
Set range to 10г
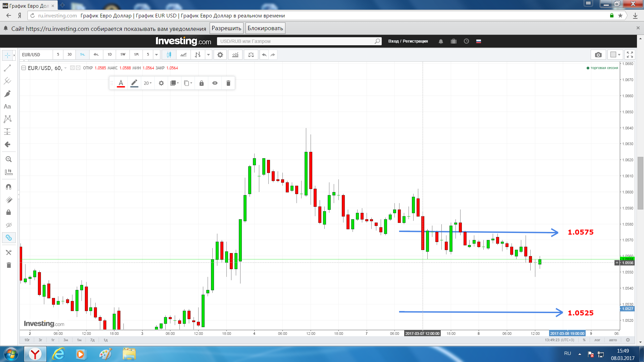point(27,340)
